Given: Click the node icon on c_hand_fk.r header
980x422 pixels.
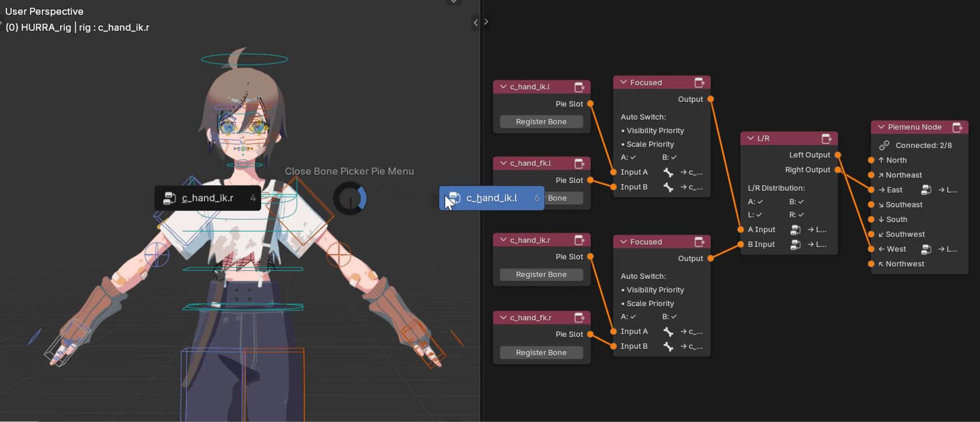Looking at the screenshot, I should pos(579,318).
